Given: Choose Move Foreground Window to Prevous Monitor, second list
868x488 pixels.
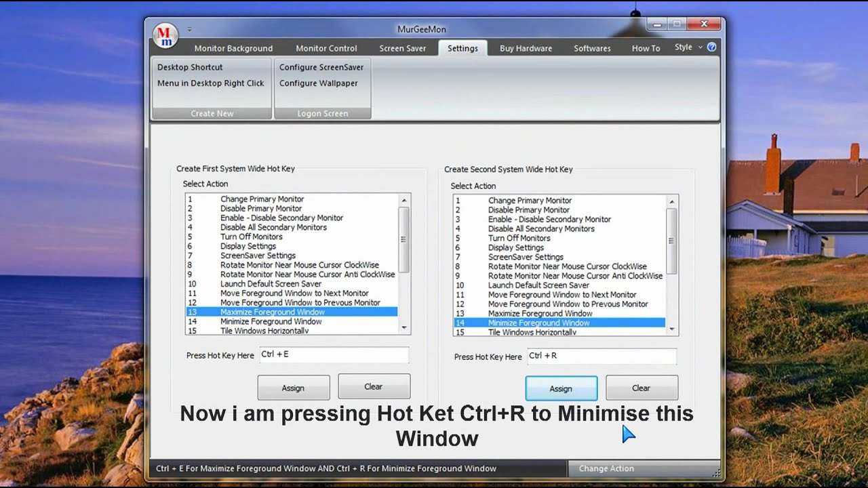Looking at the screenshot, I should (559, 304).
